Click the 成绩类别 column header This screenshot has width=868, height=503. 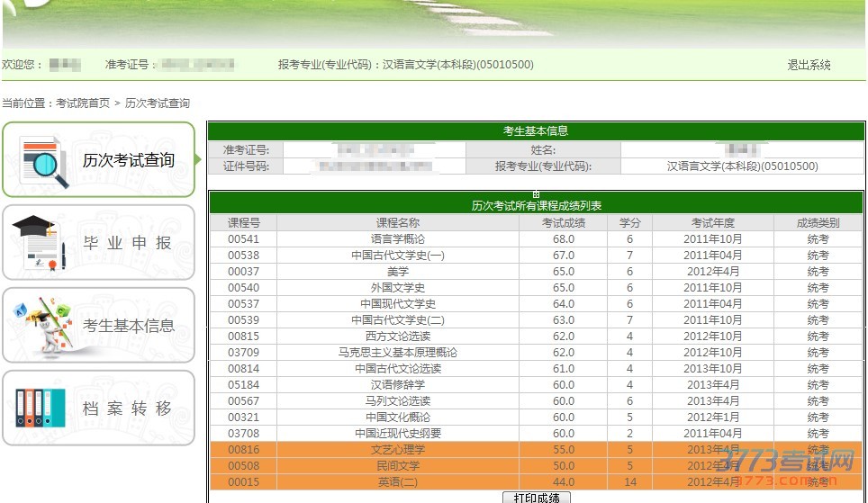pyautogui.click(x=818, y=222)
